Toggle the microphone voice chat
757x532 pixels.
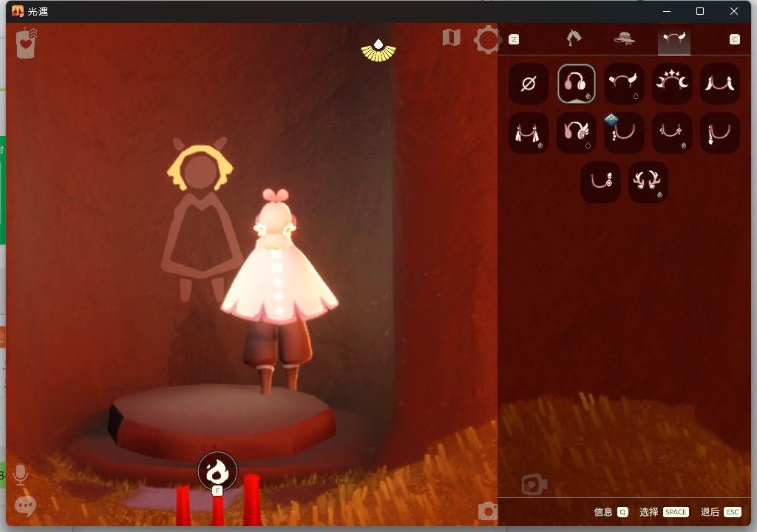20,475
